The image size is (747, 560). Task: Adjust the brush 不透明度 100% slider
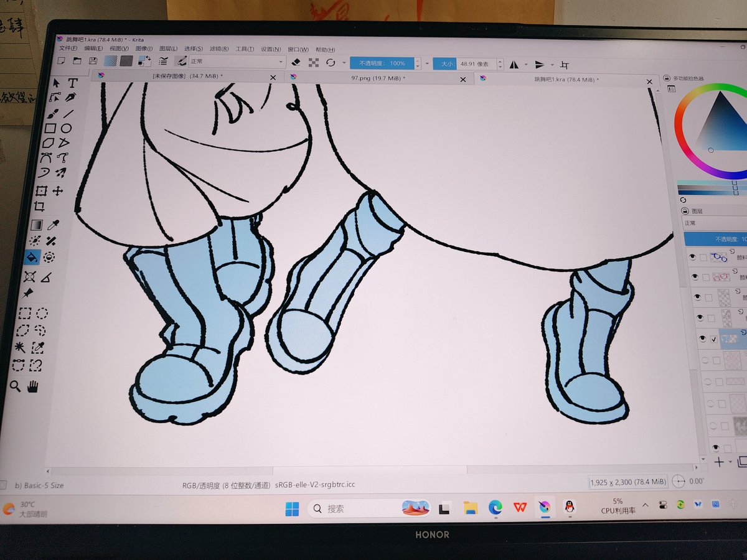382,63
